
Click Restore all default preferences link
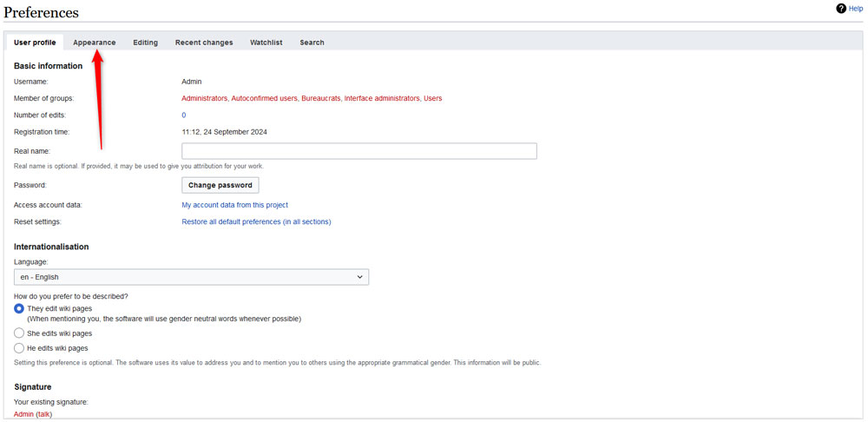click(x=256, y=222)
